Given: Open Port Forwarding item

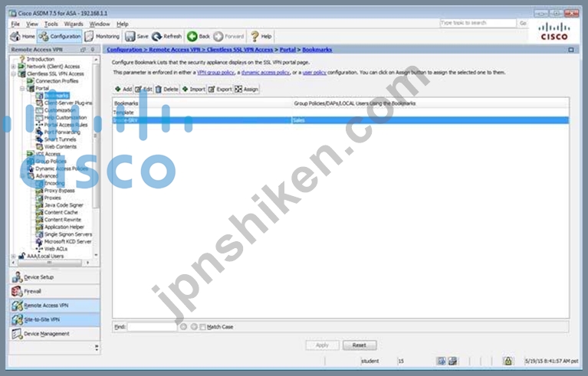Looking at the screenshot, I should [x=62, y=132].
